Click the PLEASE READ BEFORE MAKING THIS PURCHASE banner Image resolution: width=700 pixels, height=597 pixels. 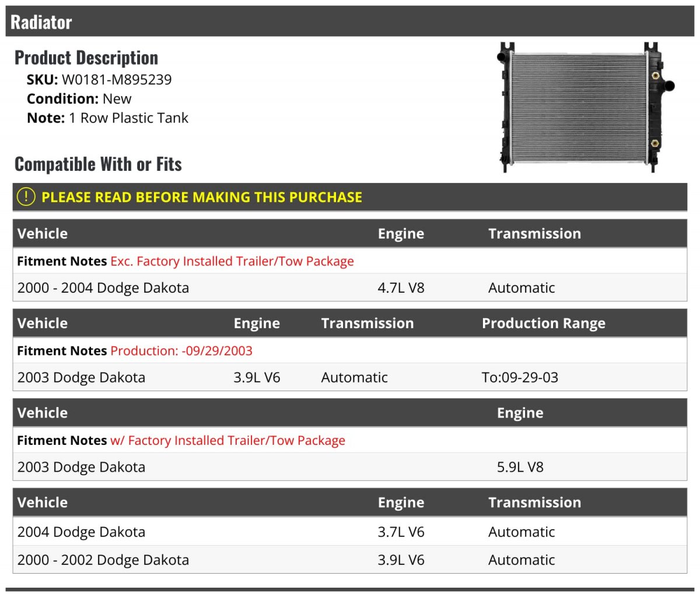[201, 197]
